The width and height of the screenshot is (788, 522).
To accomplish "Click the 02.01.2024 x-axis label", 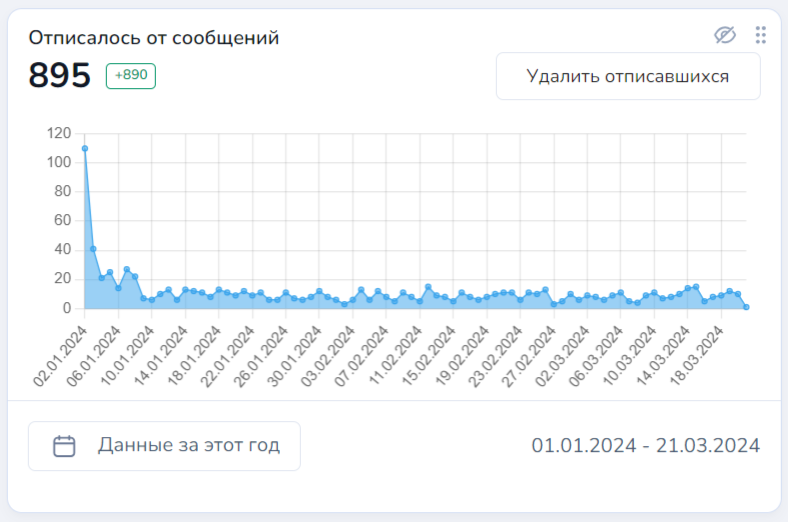I will tap(61, 354).
